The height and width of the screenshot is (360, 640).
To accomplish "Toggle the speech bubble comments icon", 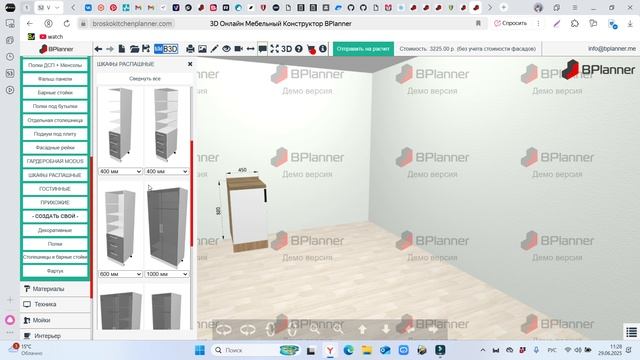I will click(x=262, y=49).
